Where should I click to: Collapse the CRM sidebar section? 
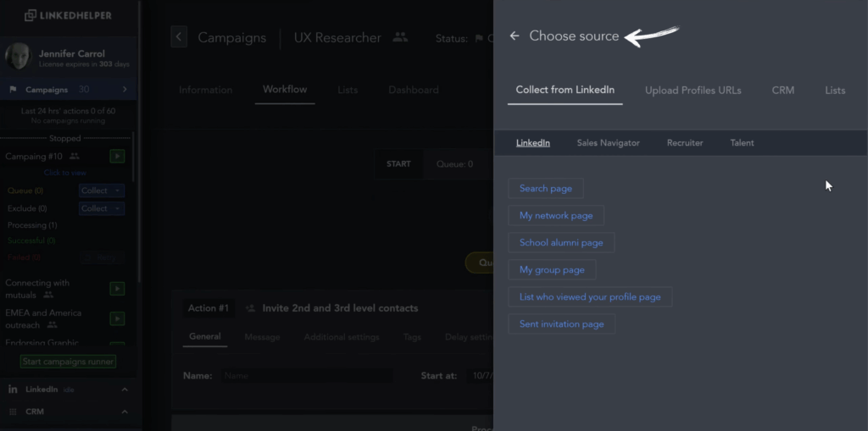[125, 412]
